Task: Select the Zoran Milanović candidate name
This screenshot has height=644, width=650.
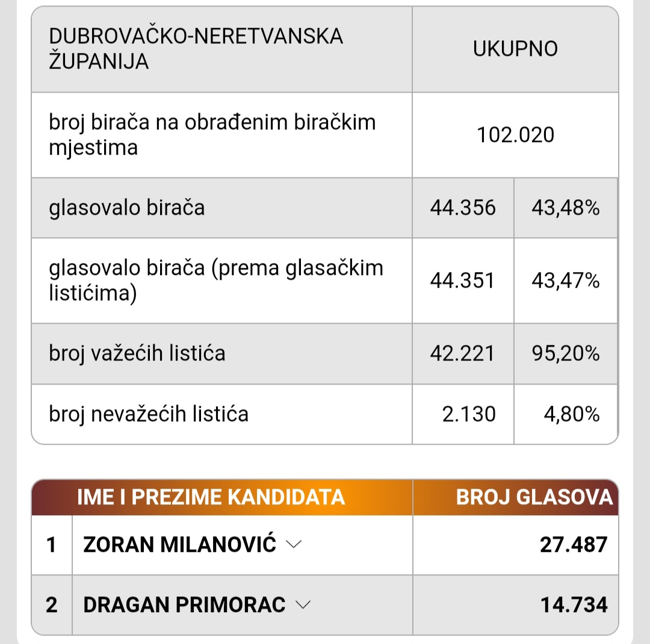Action: (179, 545)
